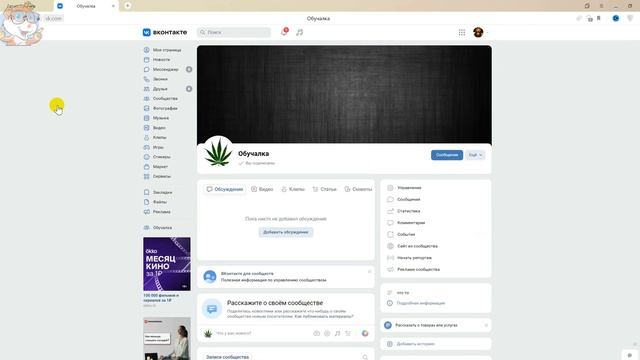The height and width of the screenshot is (360, 640).
Task: Close the Рассказать о товарах или услугах banner
Action: pyautogui.click(x=486, y=325)
